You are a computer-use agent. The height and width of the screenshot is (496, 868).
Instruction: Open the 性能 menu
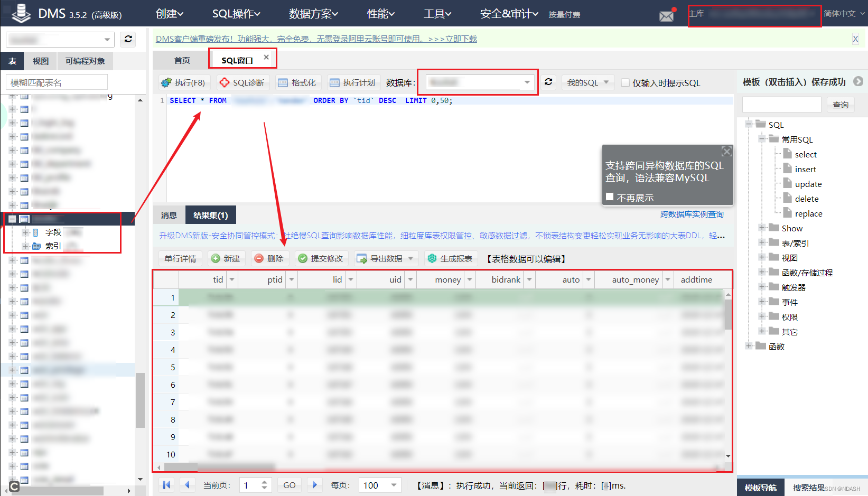coord(381,14)
